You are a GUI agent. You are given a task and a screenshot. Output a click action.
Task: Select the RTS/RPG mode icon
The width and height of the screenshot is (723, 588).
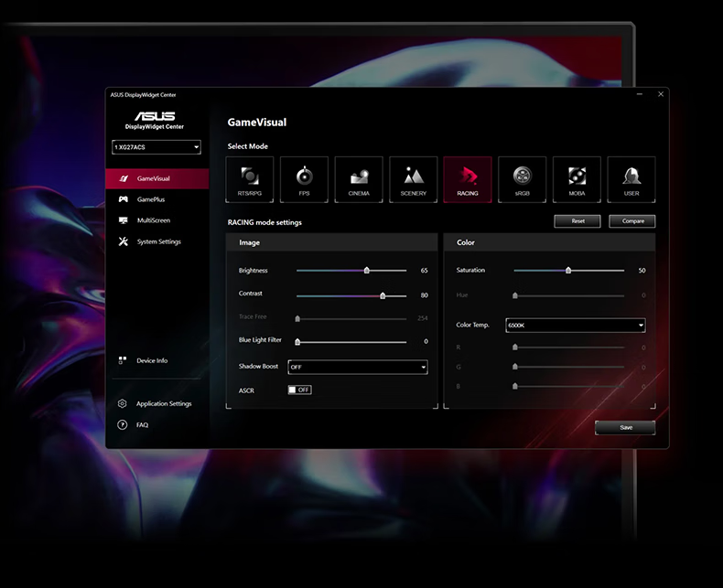pyautogui.click(x=249, y=179)
